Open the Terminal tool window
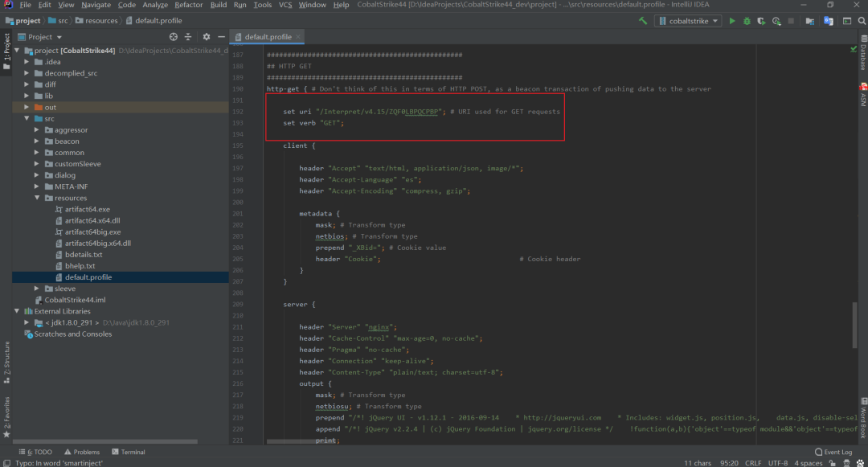The image size is (868, 467). tap(129, 452)
